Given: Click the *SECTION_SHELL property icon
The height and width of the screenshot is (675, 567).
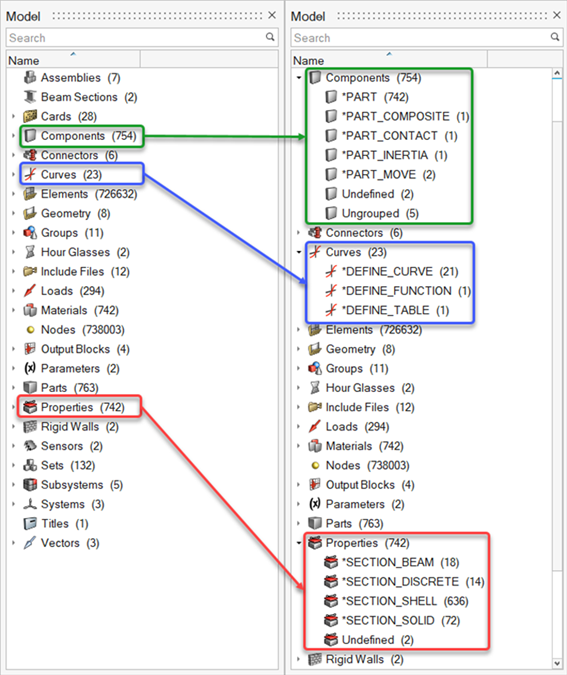Looking at the screenshot, I should (331, 601).
